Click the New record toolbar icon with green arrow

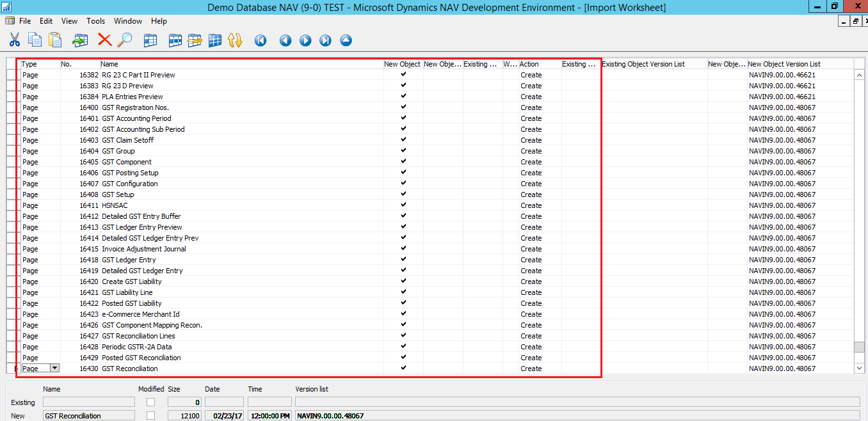[x=80, y=40]
